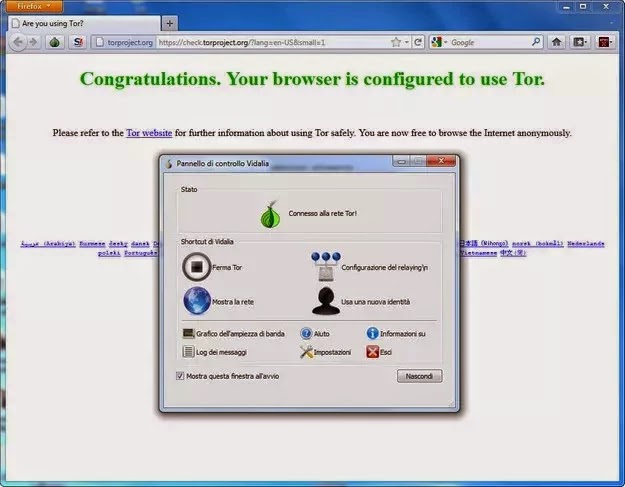Click the Nederlands language link
Image resolution: width=625 pixels, height=487 pixels.
pyautogui.click(x=586, y=244)
